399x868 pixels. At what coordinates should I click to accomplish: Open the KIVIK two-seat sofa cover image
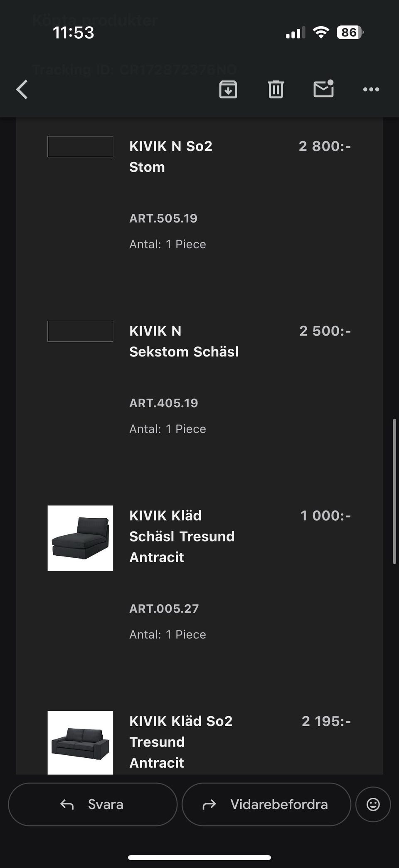[x=80, y=742]
